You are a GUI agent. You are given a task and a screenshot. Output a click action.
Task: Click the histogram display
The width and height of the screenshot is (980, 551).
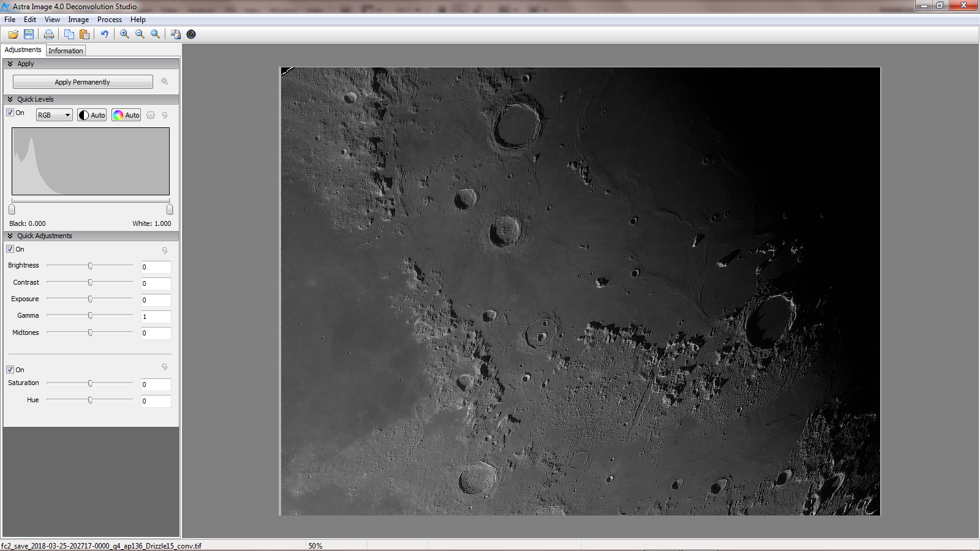(x=91, y=162)
